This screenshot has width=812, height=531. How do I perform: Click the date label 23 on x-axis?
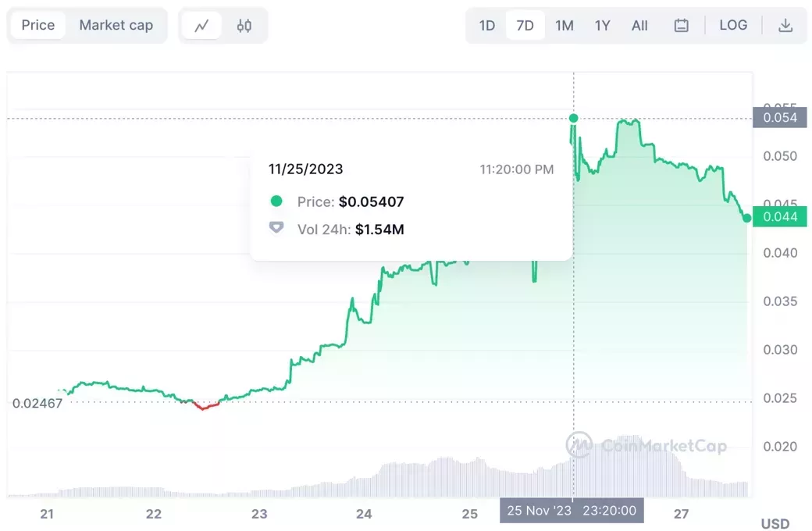259,514
